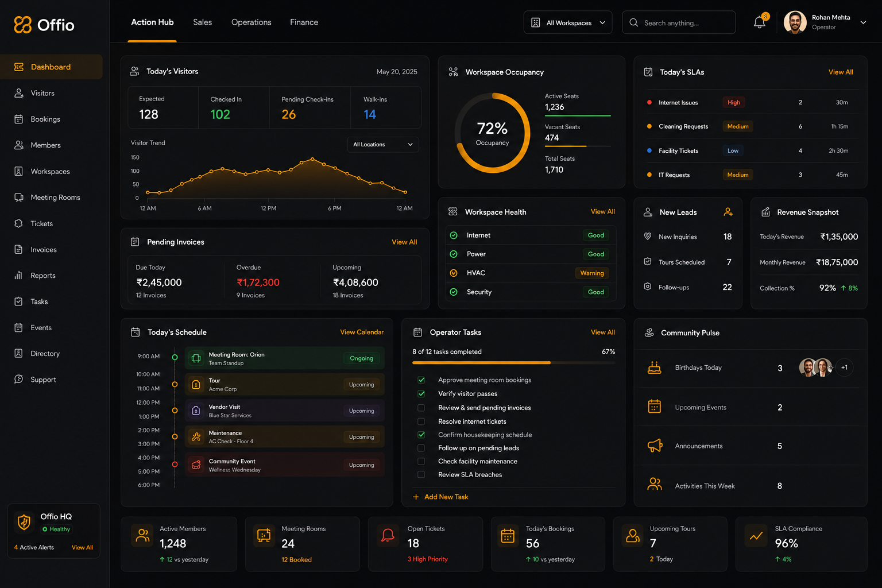The width and height of the screenshot is (882, 588).
Task: Open the All Locations dropdown
Action: (383, 144)
